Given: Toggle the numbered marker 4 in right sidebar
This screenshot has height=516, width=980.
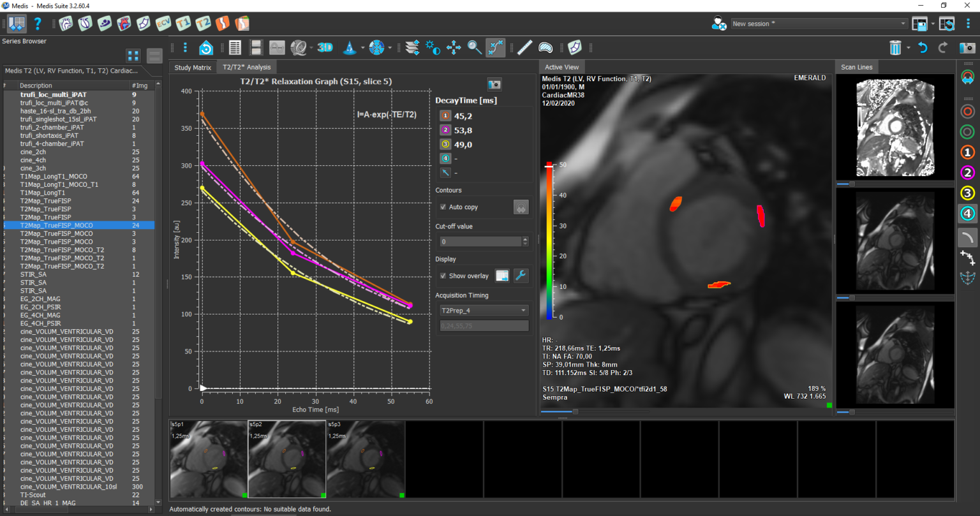Looking at the screenshot, I should [967, 213].
